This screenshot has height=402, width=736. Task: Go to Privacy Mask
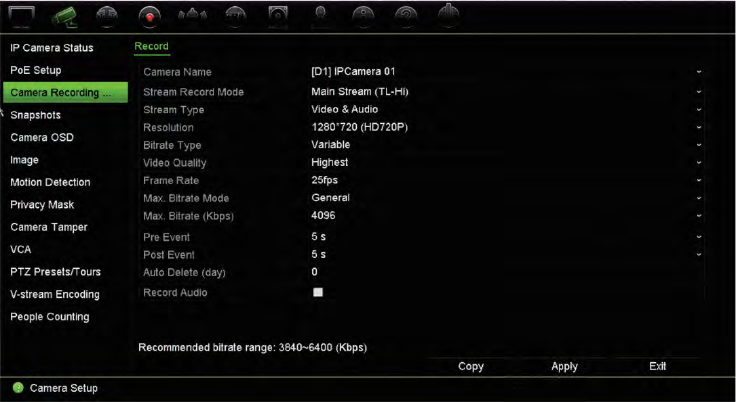coord(42,205)
